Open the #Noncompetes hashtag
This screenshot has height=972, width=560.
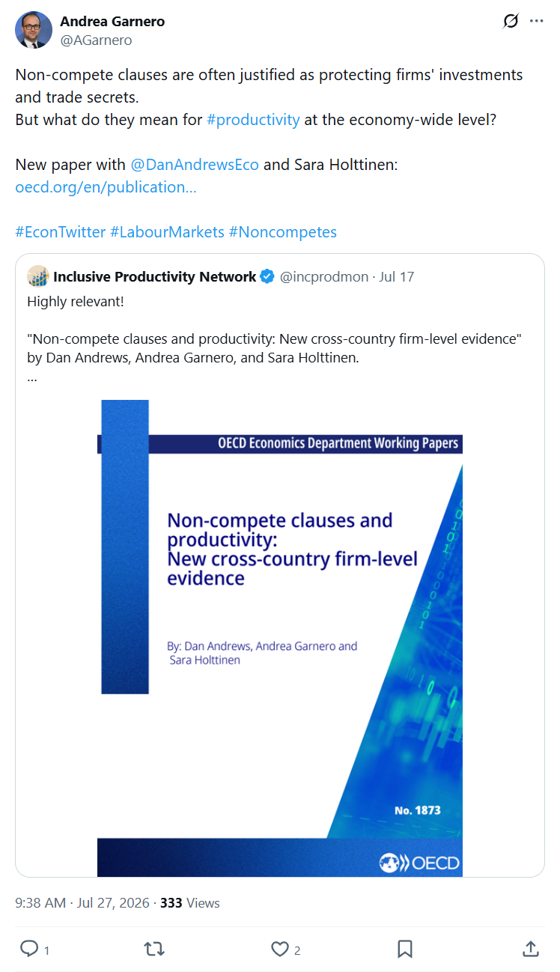pos(283,232)
